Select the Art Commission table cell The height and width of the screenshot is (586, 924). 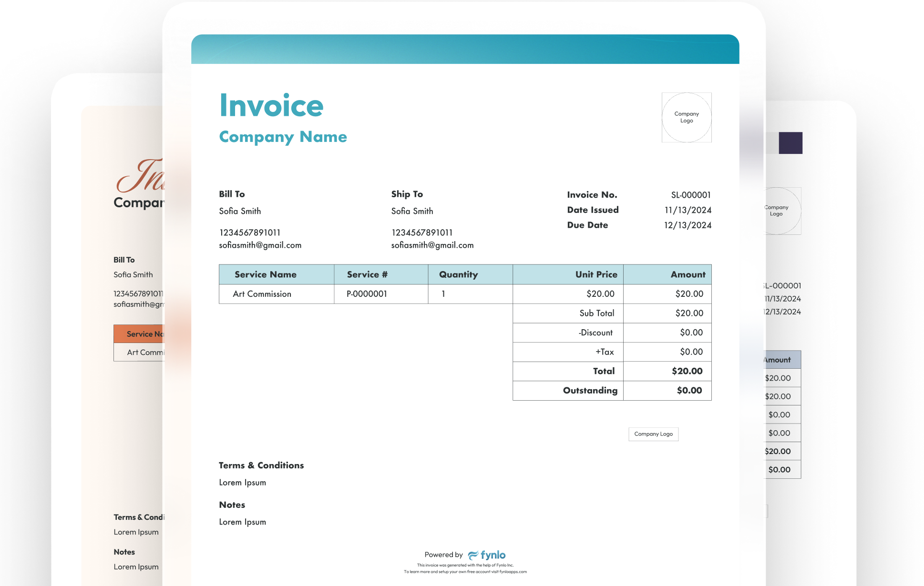coord(262,294)
